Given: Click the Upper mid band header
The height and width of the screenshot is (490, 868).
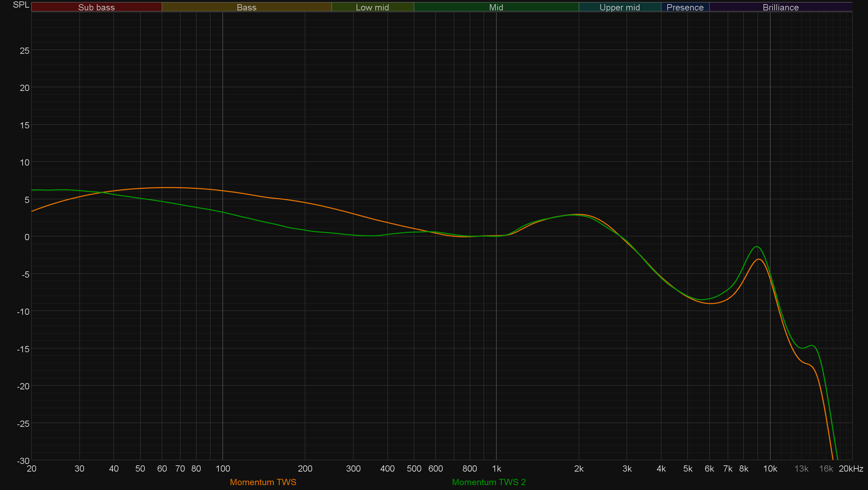Looking at the screenshot, I should tap(619, 7).
